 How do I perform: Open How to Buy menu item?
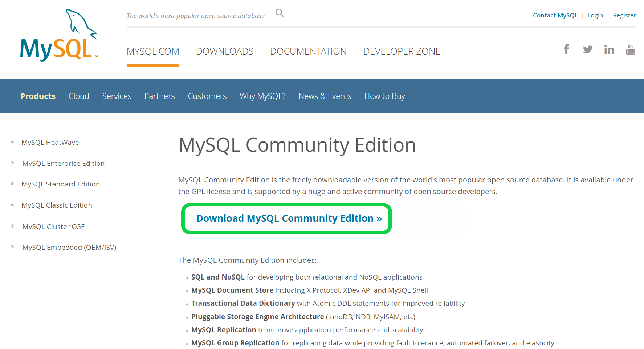[384, 96]
